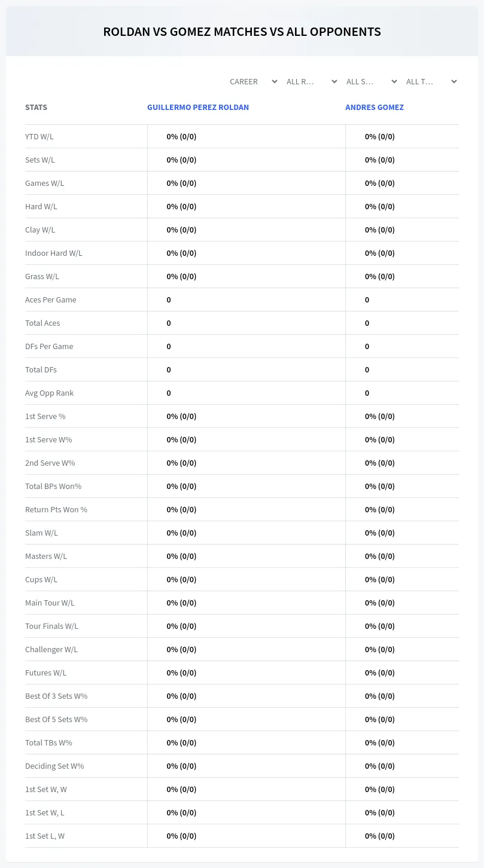The width and height of the screenshot is (484, 868).
Task: Open the CAREER period dropdown
Action: coord(253,81)
